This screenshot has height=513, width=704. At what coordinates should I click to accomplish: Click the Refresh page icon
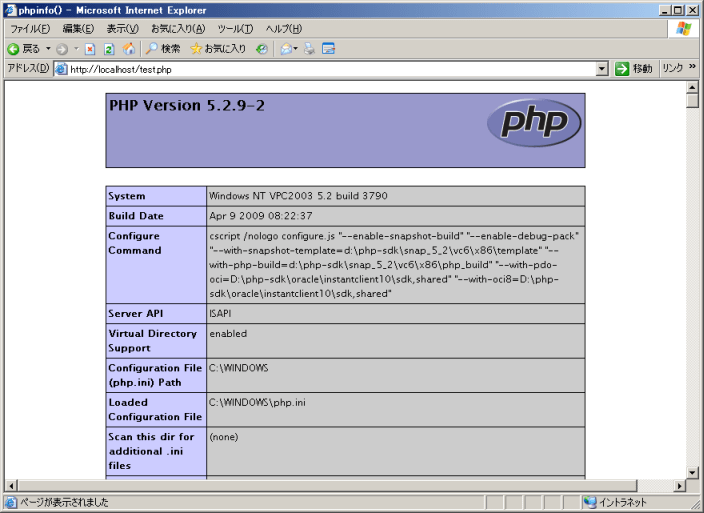(109, 48)
